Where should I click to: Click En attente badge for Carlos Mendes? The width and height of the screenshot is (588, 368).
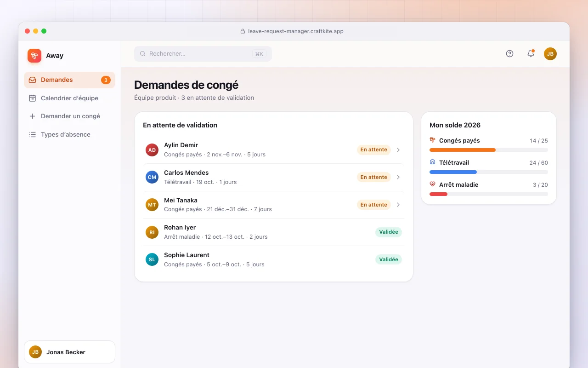click(374, 177)
